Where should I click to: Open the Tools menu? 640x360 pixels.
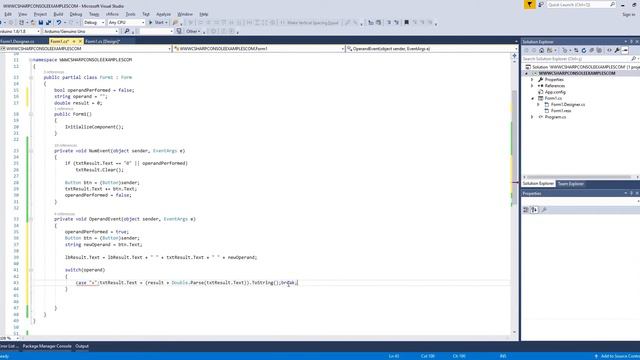coord(130,14)
